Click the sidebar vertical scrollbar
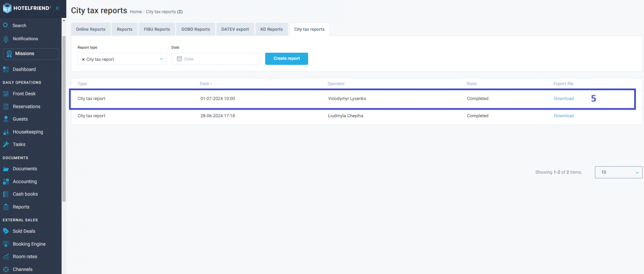 coord(64,119)
